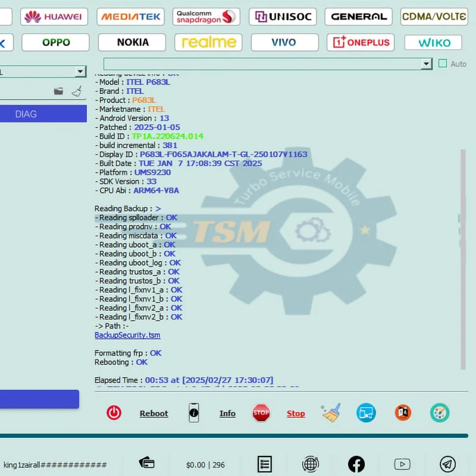Expand the left model dropdown arrow
This screenshot has height=476, width=476.
pos(80,72)
